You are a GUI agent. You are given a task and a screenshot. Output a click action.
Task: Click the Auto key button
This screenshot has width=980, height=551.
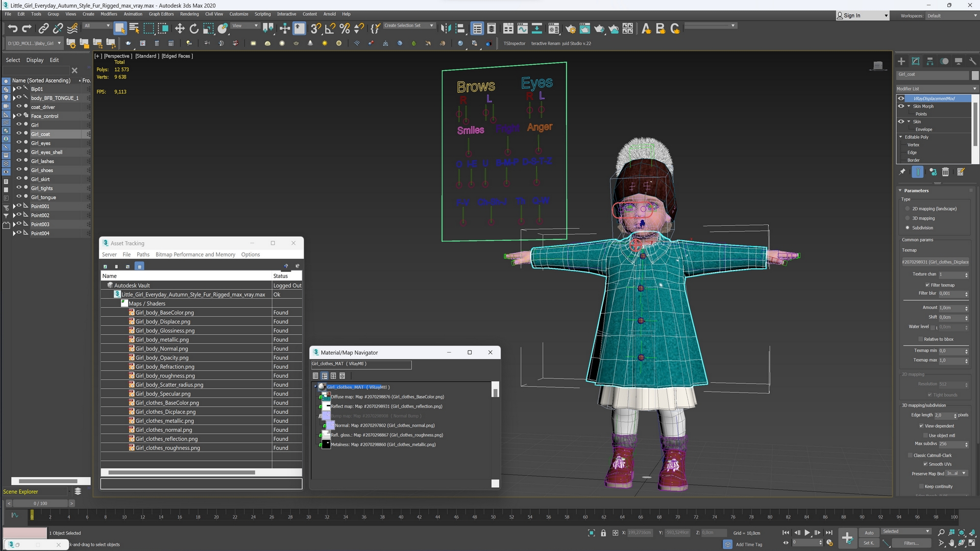(869, 533)
